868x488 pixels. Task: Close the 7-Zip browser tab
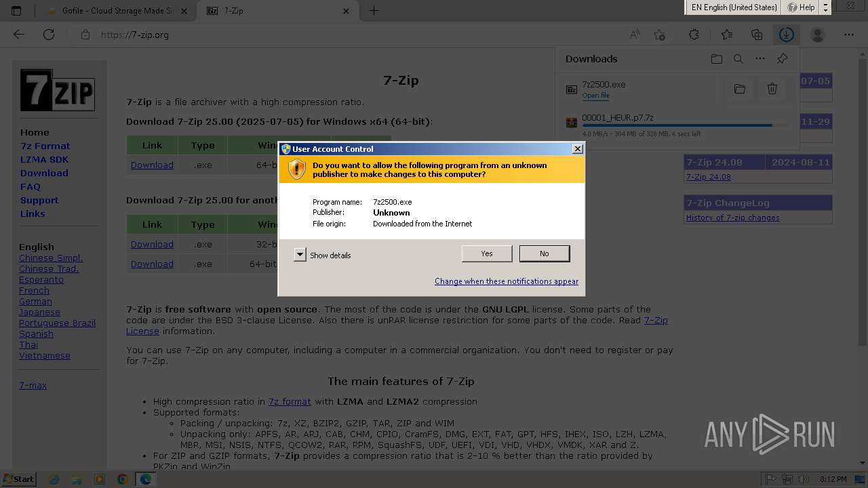click(347, 11)
